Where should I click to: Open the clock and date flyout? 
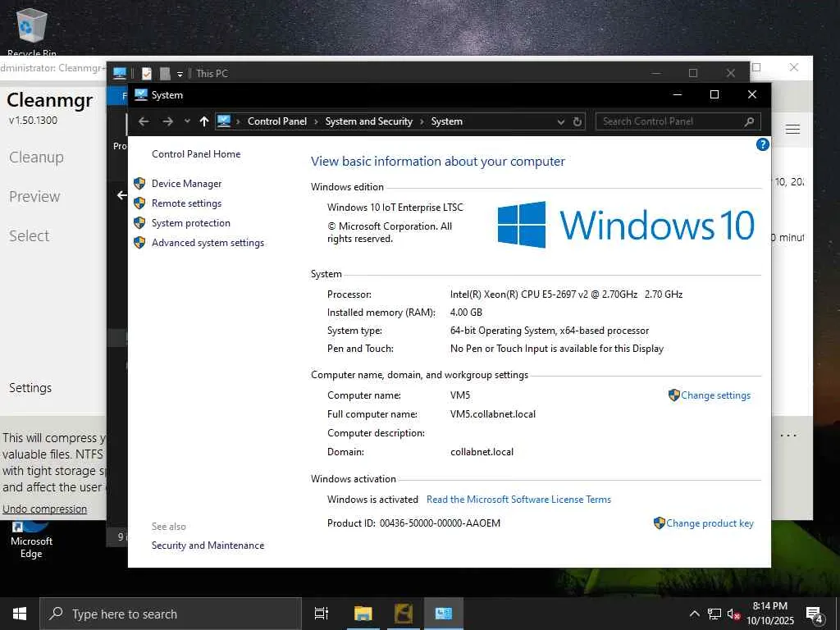[770, 614]
